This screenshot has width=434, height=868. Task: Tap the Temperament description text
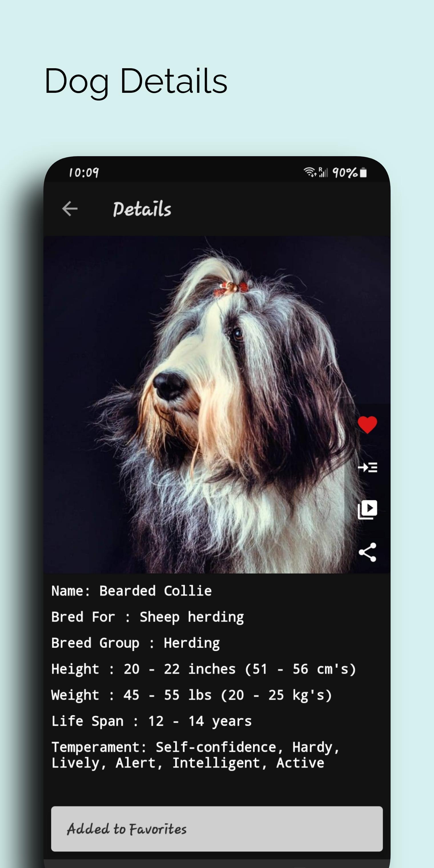(x=195, y=755)
